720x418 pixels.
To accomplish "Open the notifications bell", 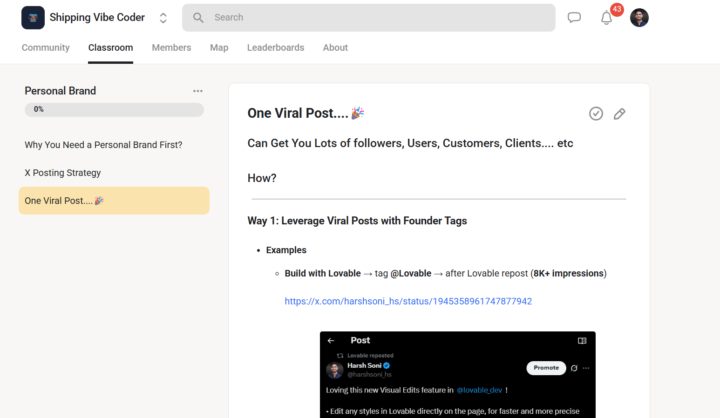I will [x=606, y=18].
